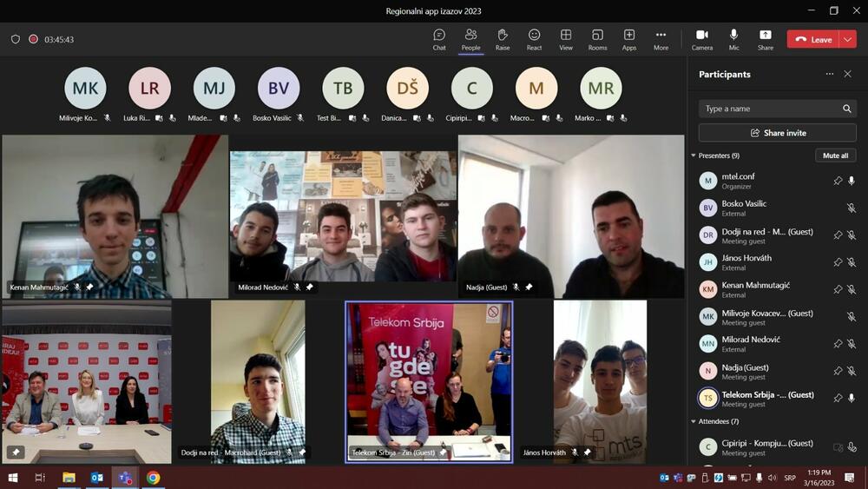Toggle the Camera on or off

point(702,39)
